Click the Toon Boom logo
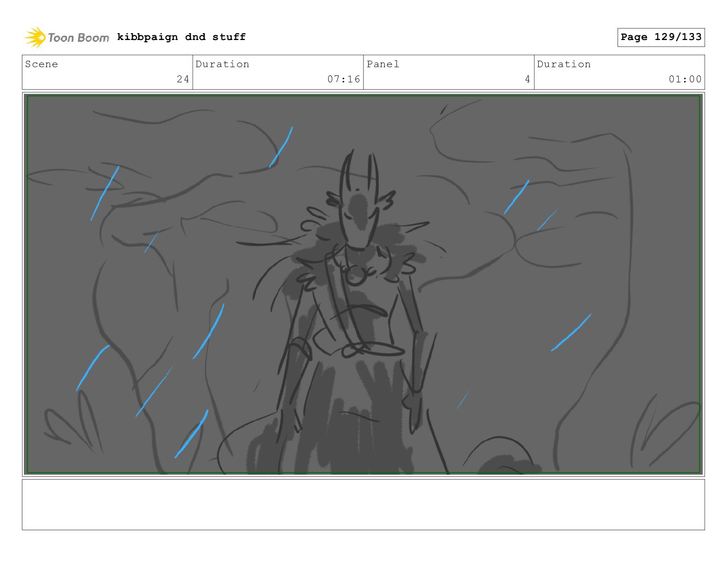 click(x=67, y=37)
